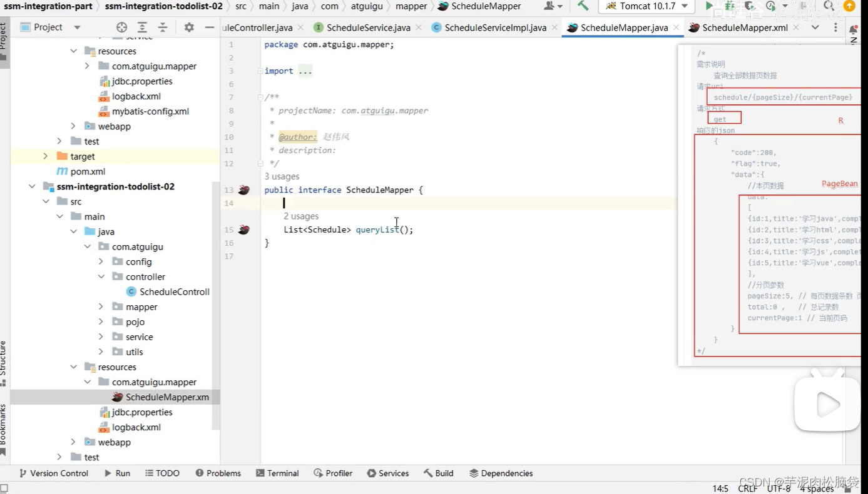Run Tomcat with the green play icon
The height and width of the screenshot is (494, 868).
coord(709,6)
